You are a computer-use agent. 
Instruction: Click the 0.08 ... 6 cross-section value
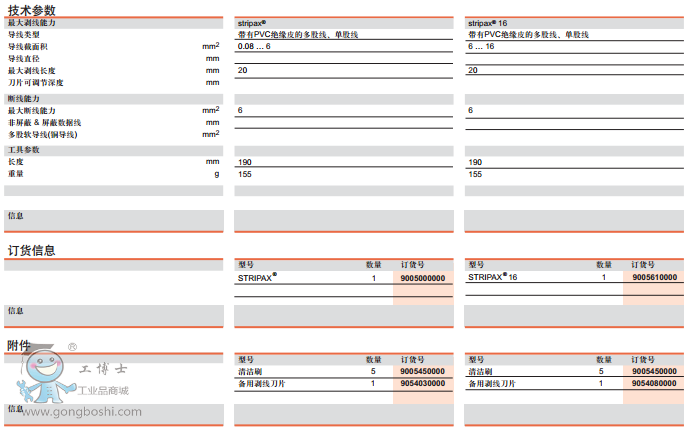click(253, 46)
